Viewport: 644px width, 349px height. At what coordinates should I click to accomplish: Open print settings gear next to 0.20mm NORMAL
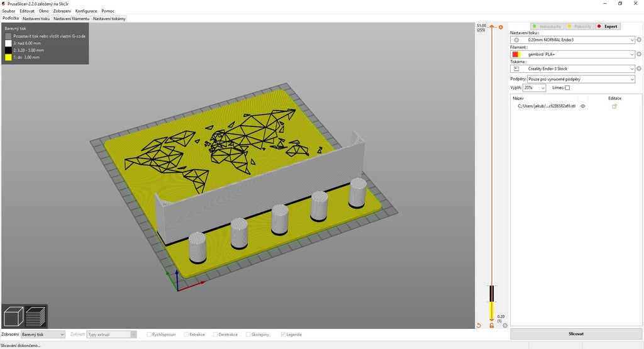(x=639, y=40)
